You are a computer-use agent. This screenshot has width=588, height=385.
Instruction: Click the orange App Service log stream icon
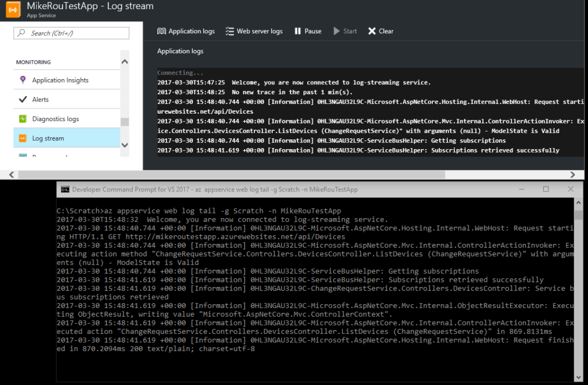click(x=13, y=9)
